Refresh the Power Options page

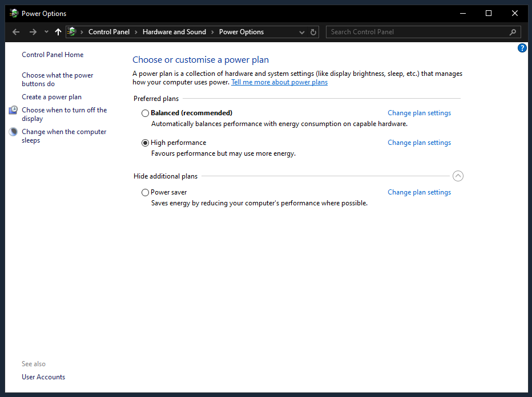coord(313,32)
